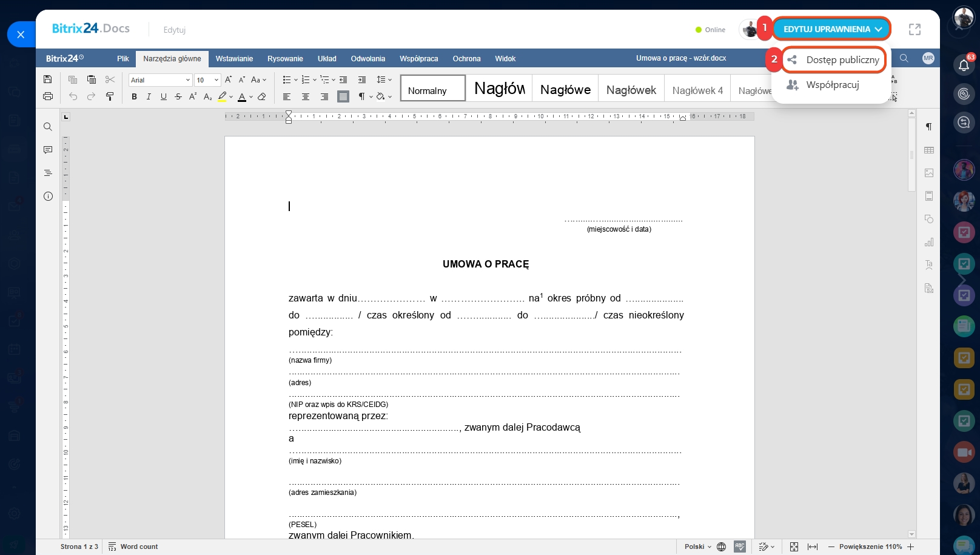Open the Plik menu tab
980x555 pixels.
[x=123, y=59]
